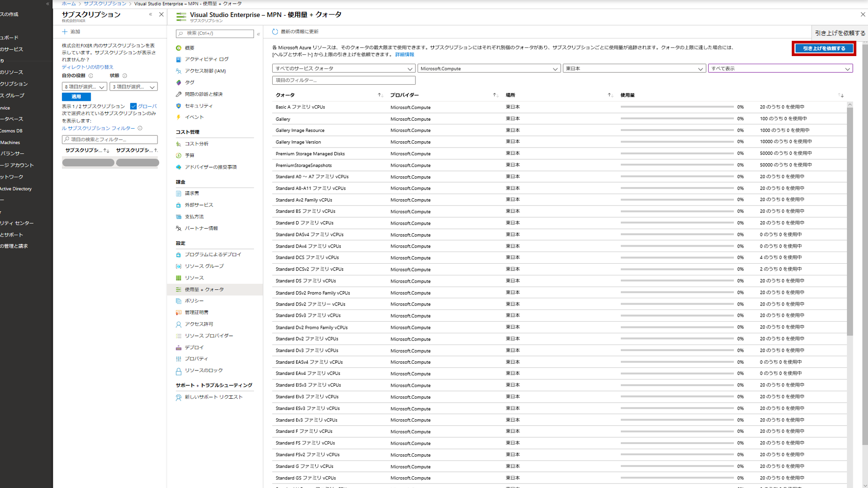Screen dimensions: 868x488
Task: Open the アクティビティ ログ icon in the menu
Action: coord(179,59)
